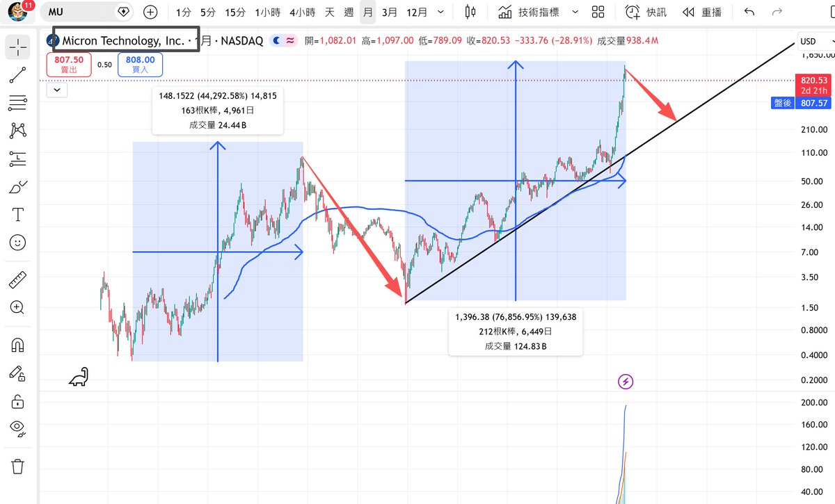This screenshot has height=504, width=835.
Task: Click the NASDAQ exchange text in legend
Action: (x=243, y=41)
